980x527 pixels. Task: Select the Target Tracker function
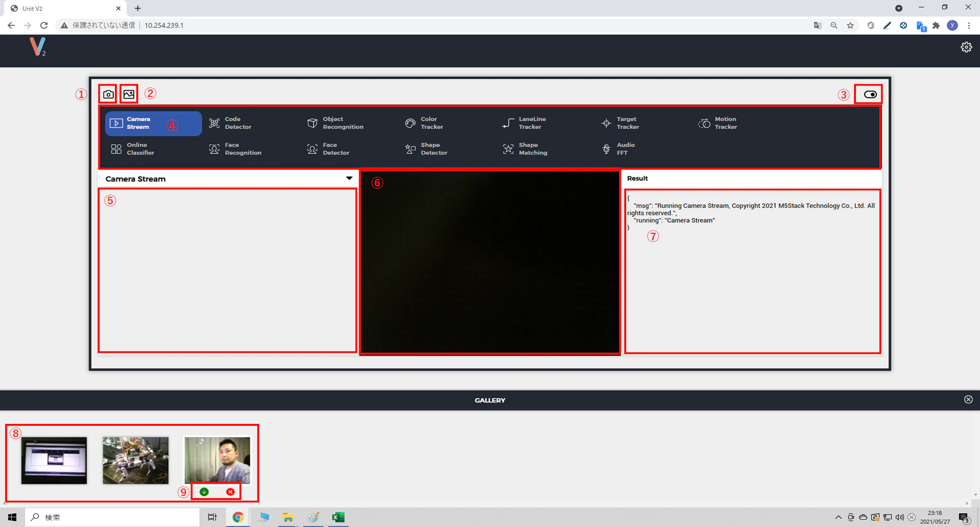[x=620, y=123]
